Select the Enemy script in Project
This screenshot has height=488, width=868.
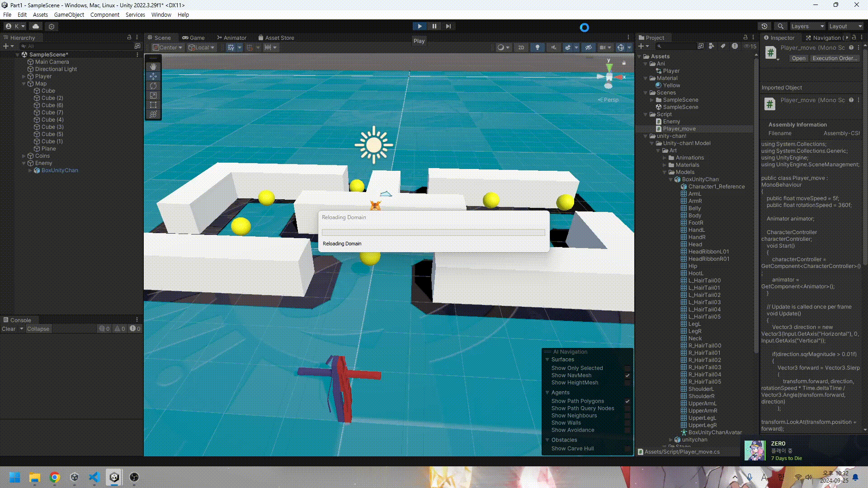671,122
